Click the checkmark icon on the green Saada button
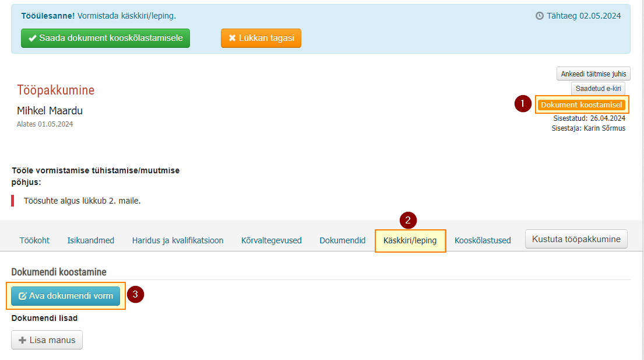 [x=33, y=39]
